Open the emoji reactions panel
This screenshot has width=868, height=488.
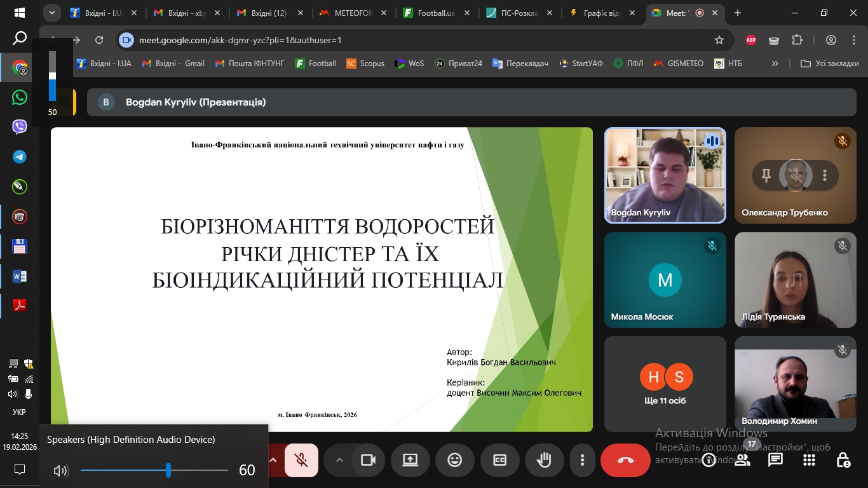(455, 459)
